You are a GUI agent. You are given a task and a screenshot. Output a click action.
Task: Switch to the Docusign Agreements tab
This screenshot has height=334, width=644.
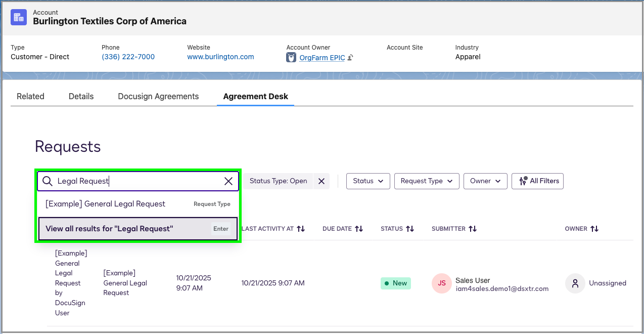(158, 96)
